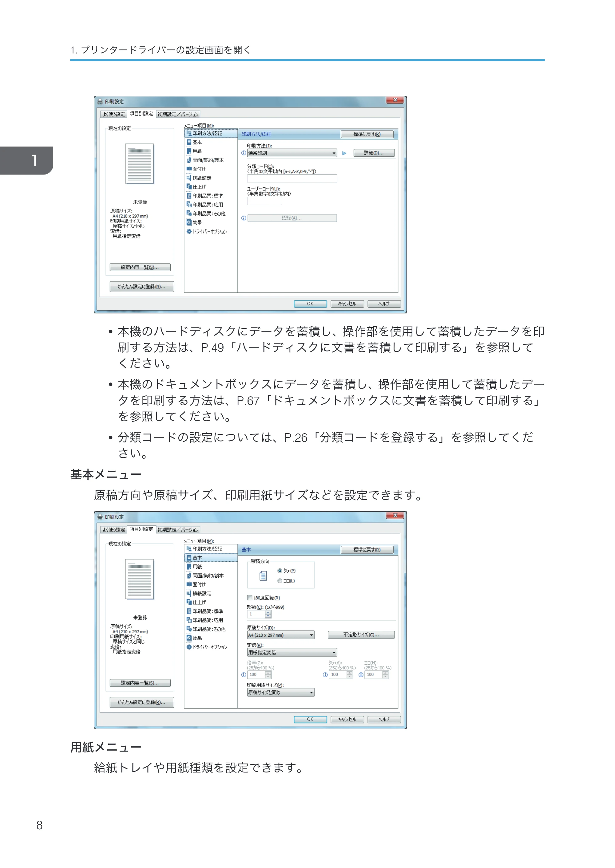Click 部数 number field
615x868 pixels.
pos(256,614)
